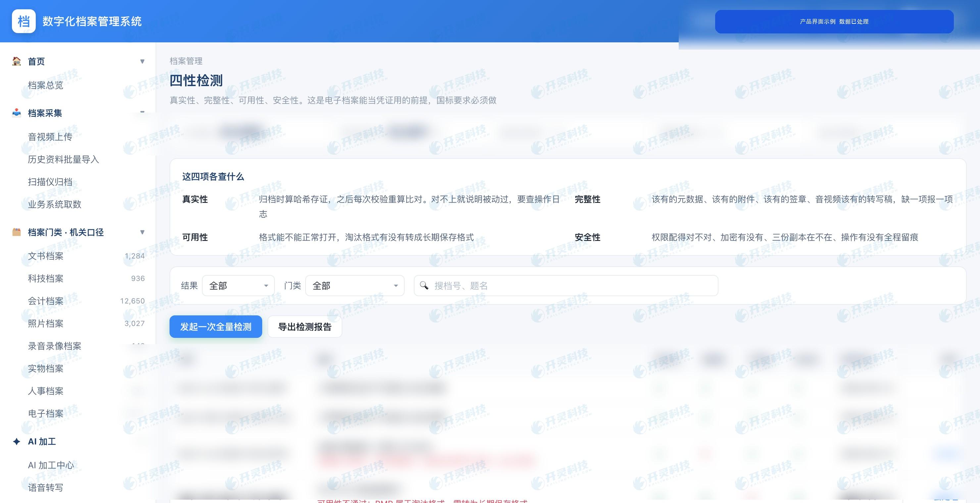Select 照片档案 category
The width and height of the screenshot is (980, 503).
point(46,323)
